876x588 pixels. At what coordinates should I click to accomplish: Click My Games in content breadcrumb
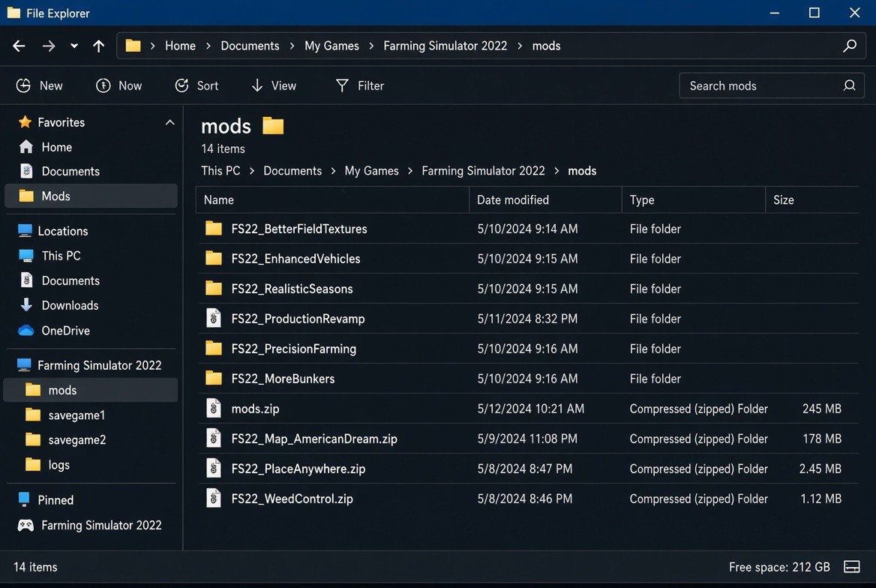371,170
